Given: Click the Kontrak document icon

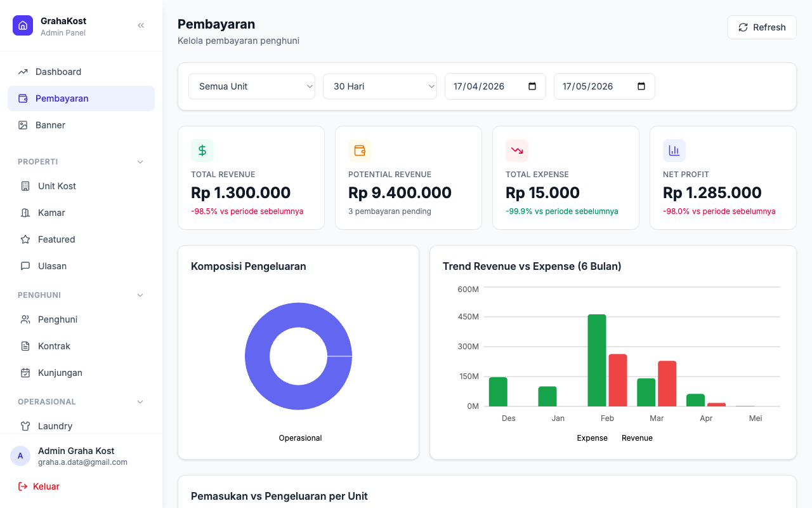Looking at the screenshot, I should coord(25,346).
